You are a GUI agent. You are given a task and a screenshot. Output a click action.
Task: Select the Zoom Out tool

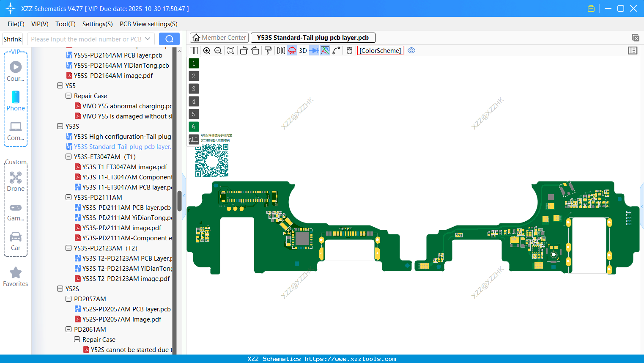218,50
